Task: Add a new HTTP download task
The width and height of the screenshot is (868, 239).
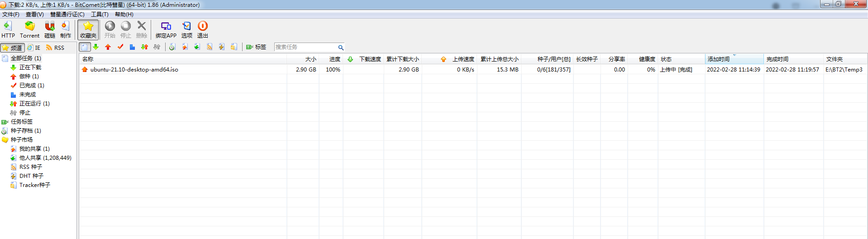Action: coord(8,30)
